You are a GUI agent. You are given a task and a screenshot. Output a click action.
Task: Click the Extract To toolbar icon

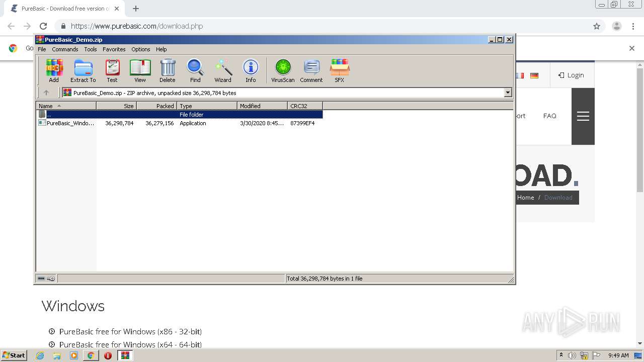(83, 70)
